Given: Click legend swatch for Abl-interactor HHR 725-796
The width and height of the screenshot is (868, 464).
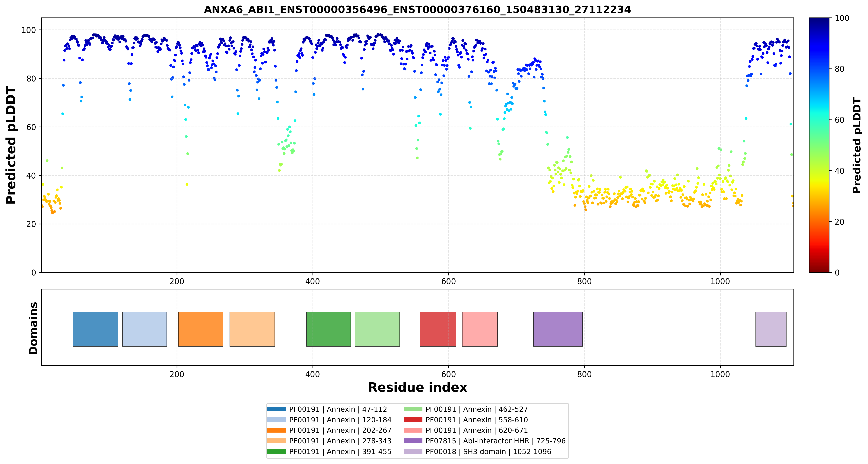Looking at the screenshot, I should point(413,441).
